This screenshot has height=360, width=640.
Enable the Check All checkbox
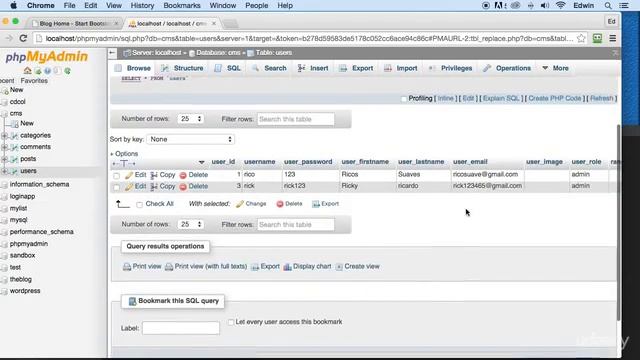point(140,204)
